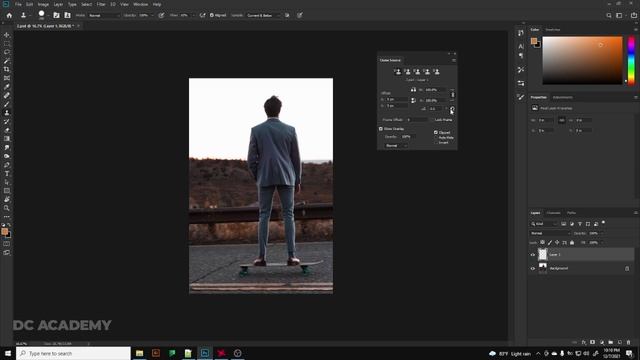Reset transform in Clone Source panel
The width and height of the screenshot is (640, 360).
452,109
